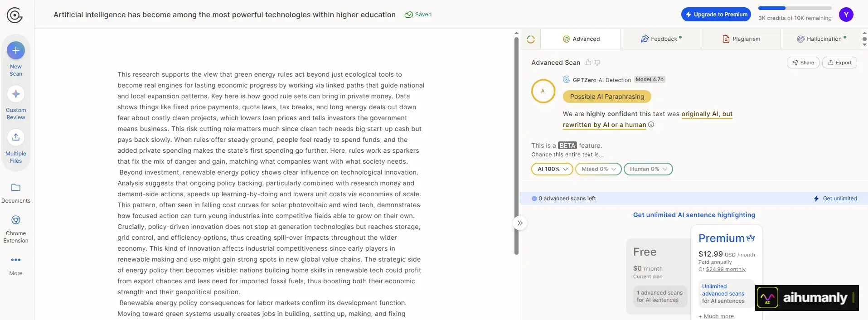Click 'originally AI, but rewritten' underlined text

point(648,119)
